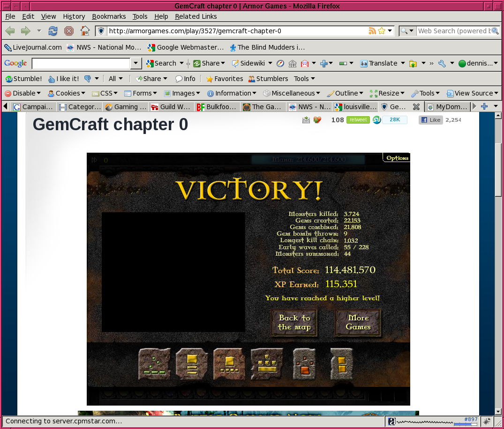Toggle the Facebook Like button
504x429 pixels.
pyautogui.click(x=430, y=120)
